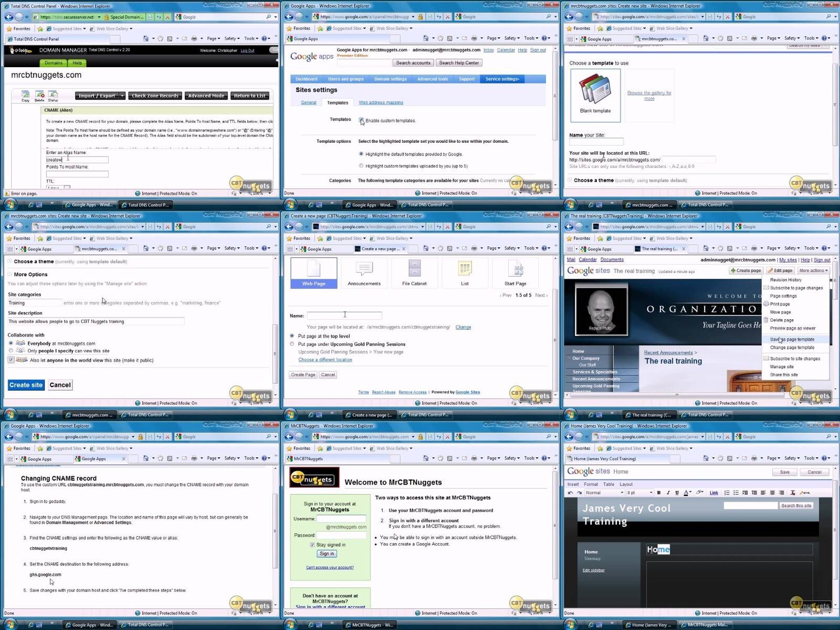Choose Blank template thumbnail in Create new site
840x630 pixels.
coord(595,95)
